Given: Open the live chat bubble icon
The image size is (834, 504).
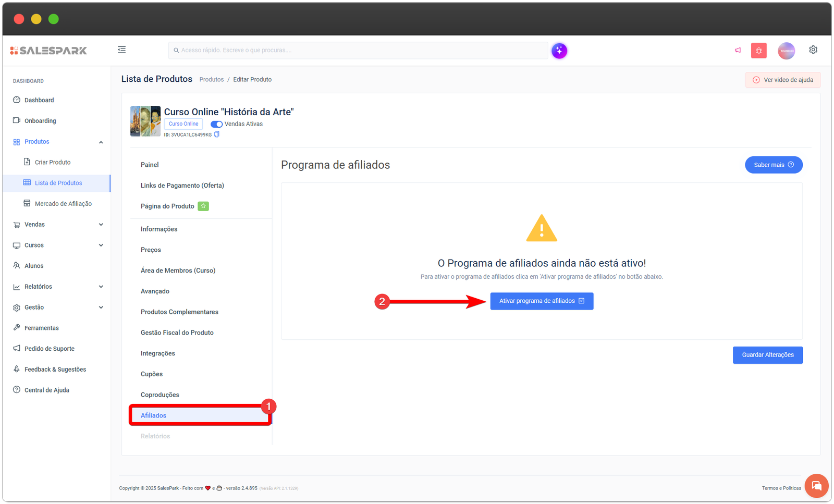Looking at the screenshot, I should click(816, 486).
